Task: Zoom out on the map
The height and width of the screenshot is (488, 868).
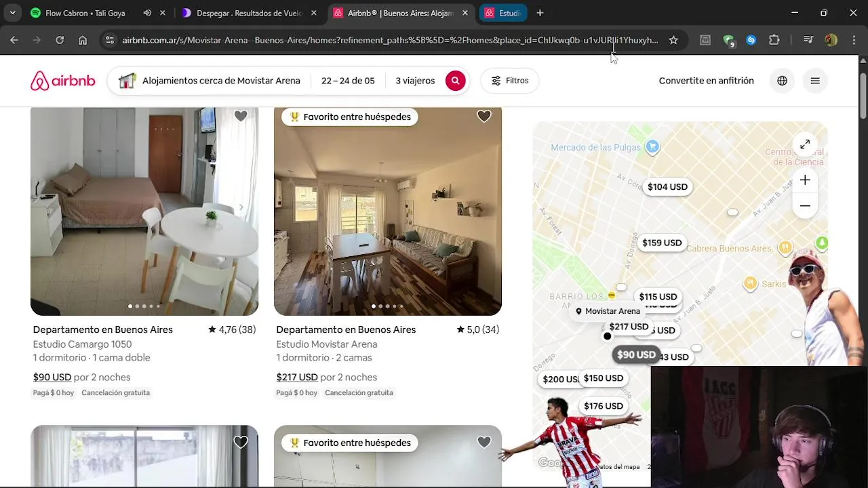Action: pos(805,205)
